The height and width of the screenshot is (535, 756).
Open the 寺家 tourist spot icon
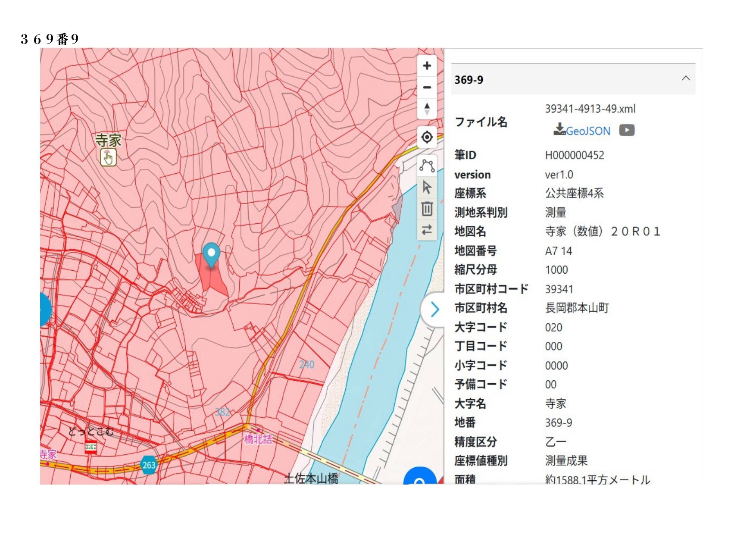[108, 157]
